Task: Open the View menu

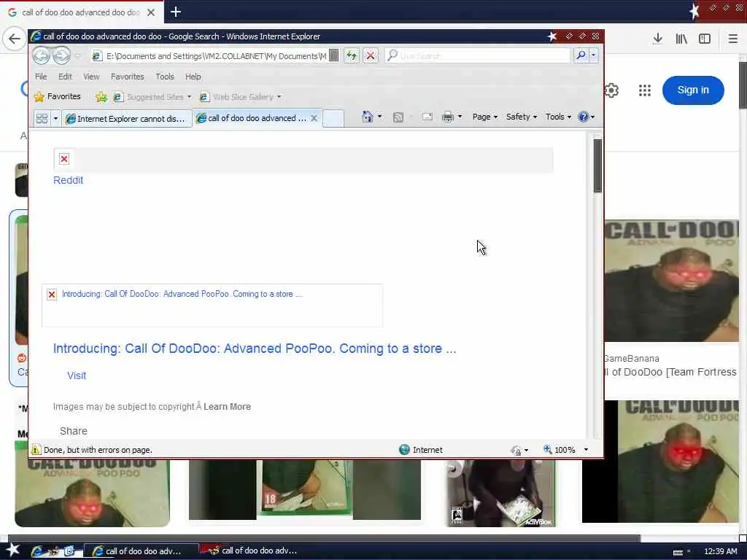Action: [x=91, y=76]
